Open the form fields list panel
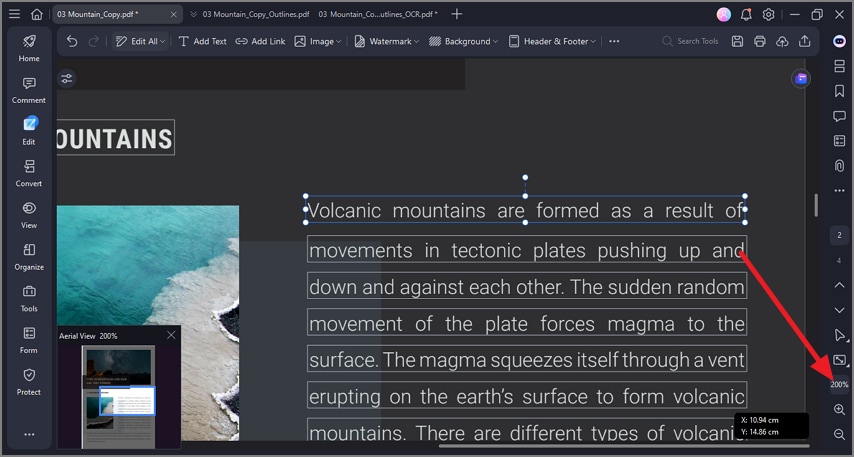Viewport: 854px width, 457px height. coord(839,141)
